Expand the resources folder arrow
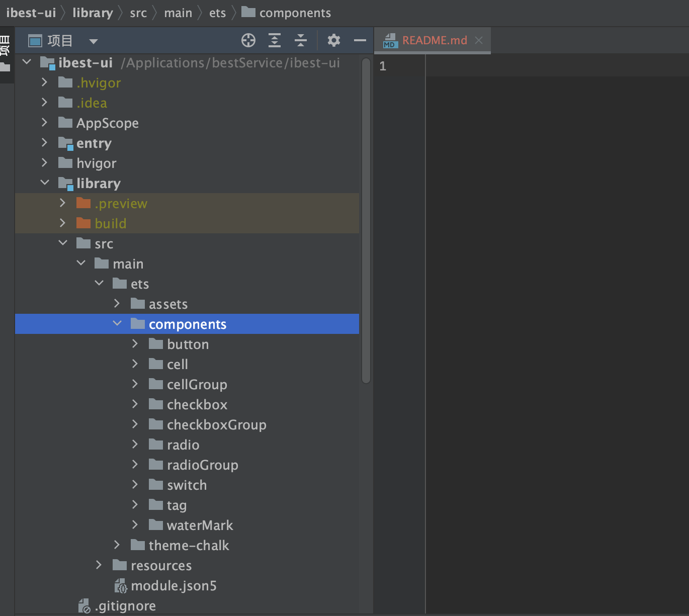 tap(99, 565)
